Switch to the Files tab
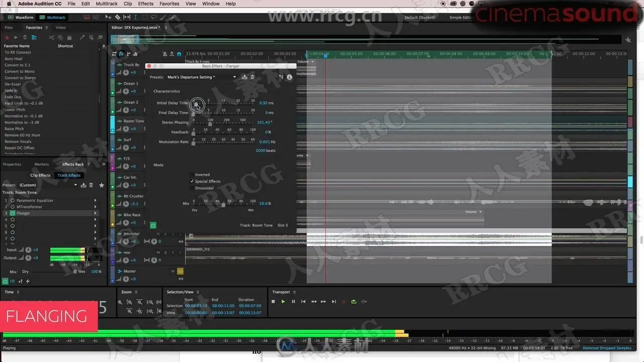This screenshot has width=644, height=362. (9, 28)
